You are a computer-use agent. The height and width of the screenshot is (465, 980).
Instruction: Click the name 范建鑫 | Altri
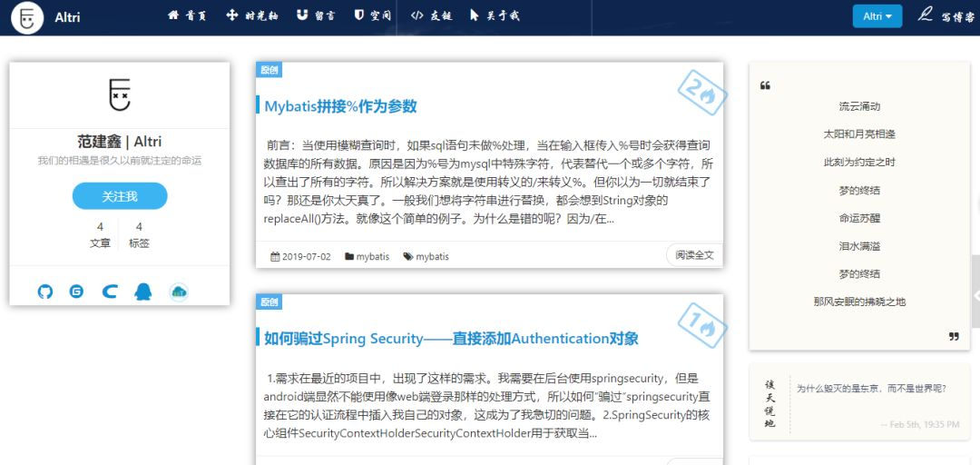pos(120,142)
